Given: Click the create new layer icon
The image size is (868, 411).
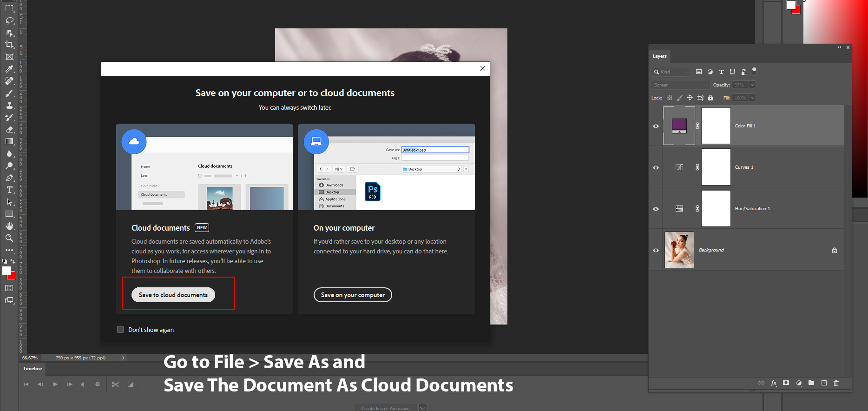Looking at the screenshot, I should tap(824, 383).
